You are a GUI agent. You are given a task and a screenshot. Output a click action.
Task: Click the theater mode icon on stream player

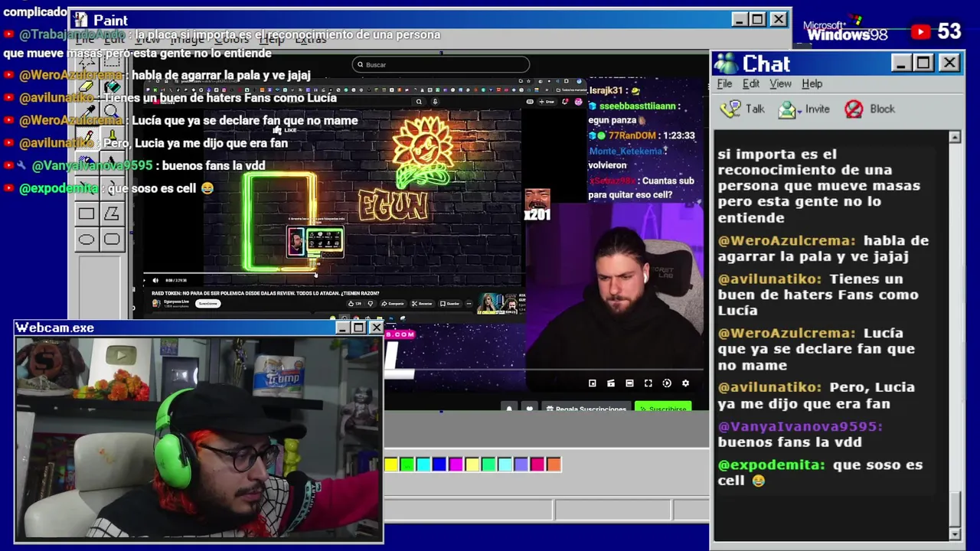pos(629,383)
